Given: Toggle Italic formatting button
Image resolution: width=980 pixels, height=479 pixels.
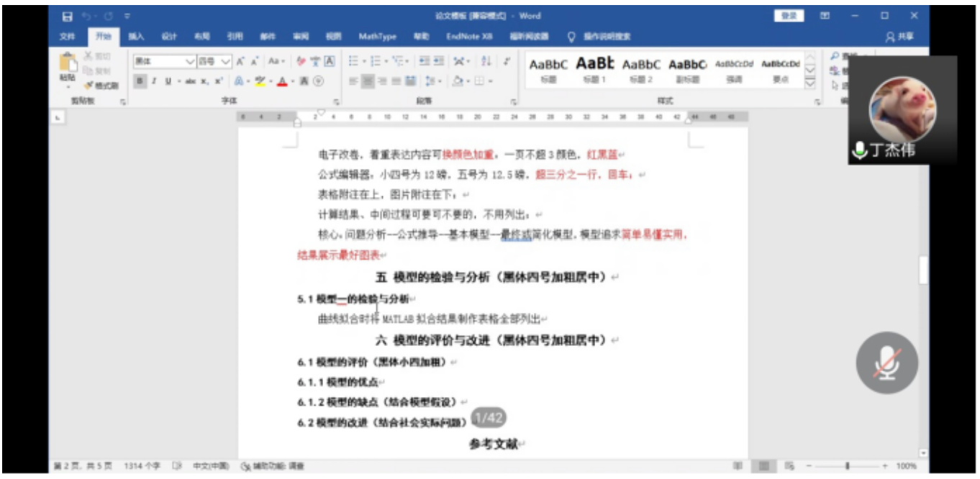Looking at the screenshot, I should point(154,81).
